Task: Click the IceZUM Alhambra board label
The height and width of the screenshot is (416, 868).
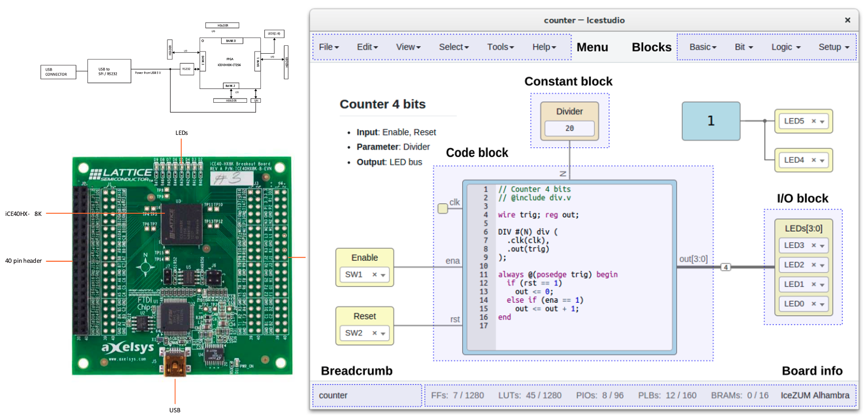Action: pos(815,395)
